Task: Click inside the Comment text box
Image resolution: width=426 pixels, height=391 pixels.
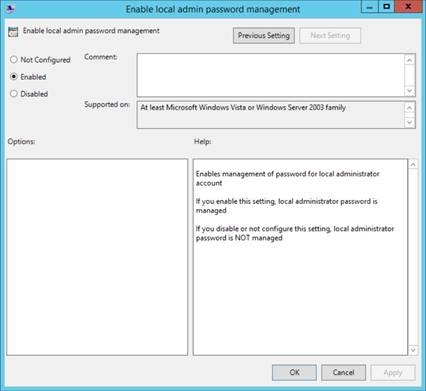Action: click(x=271, y=75)
